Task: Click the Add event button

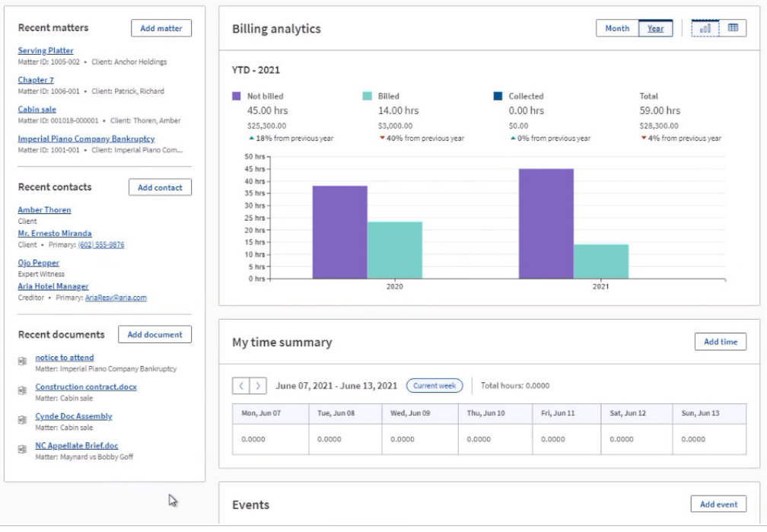Action: 718,504
